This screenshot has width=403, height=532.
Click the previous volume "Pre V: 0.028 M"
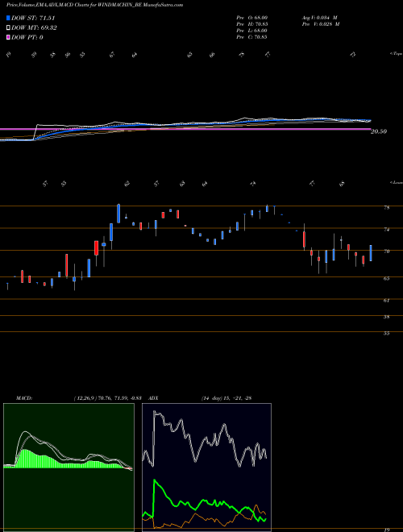321,24
